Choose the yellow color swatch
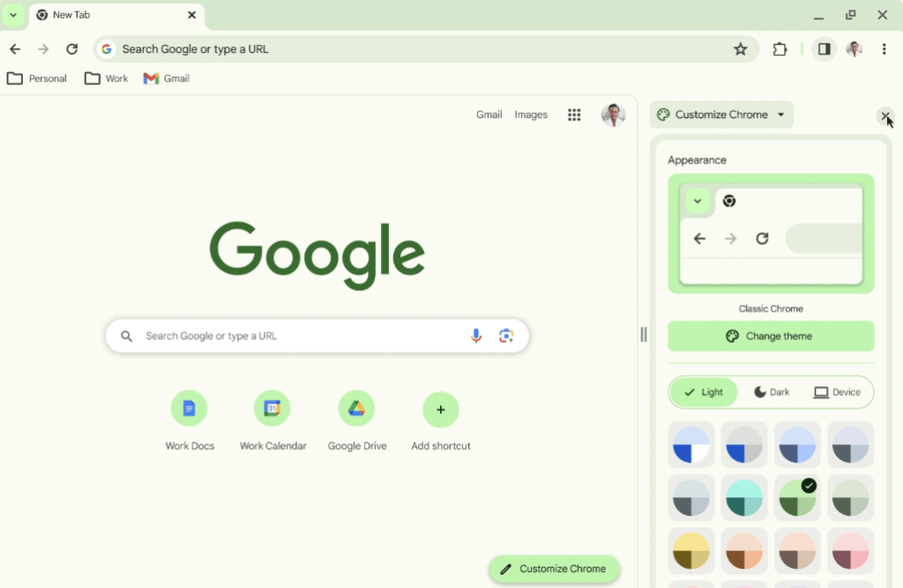 pos(691,551)
